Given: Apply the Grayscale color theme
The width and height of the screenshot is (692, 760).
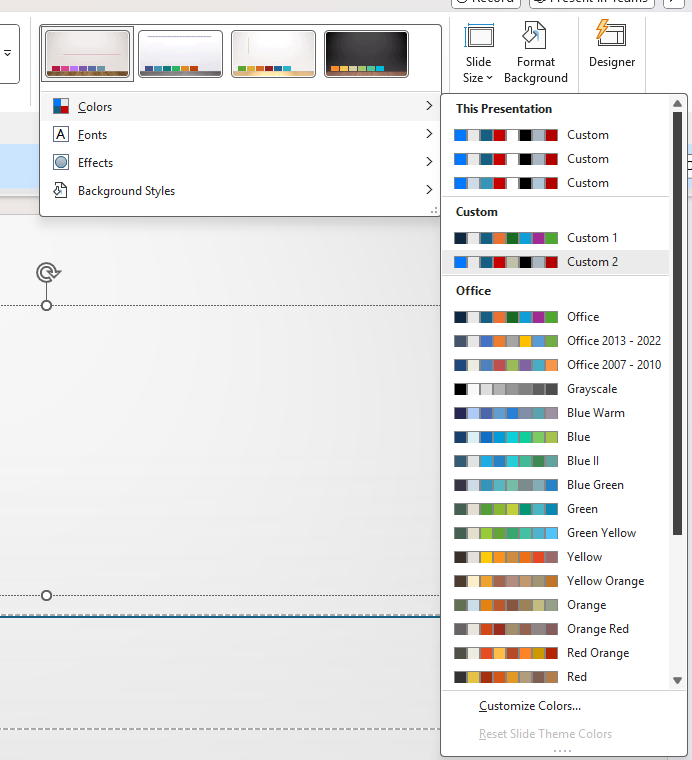Looking at the screenshot, I should pyautogui.click(x=556, y=389).
